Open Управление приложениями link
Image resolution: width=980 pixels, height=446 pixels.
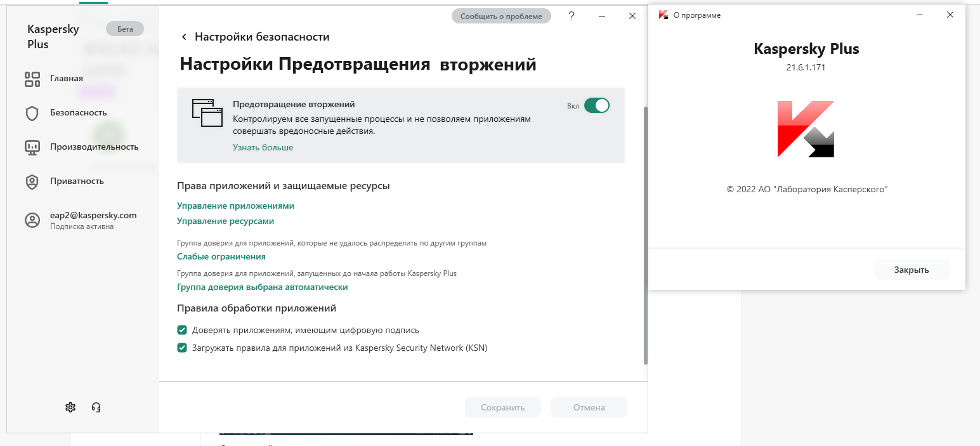click(x=235, y=206)
